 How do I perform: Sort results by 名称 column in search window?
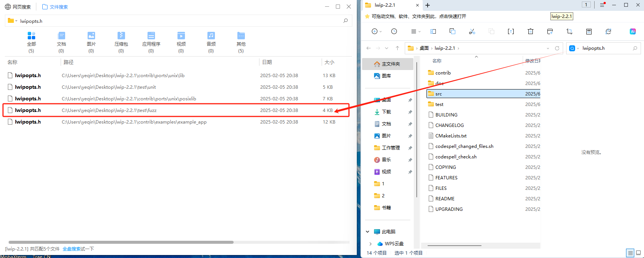tap(13, 62)
